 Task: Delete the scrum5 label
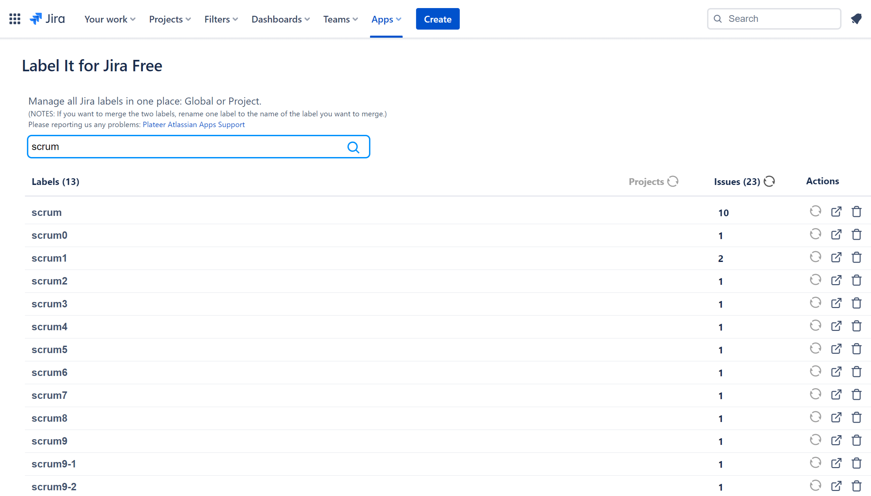coord(857,349)
